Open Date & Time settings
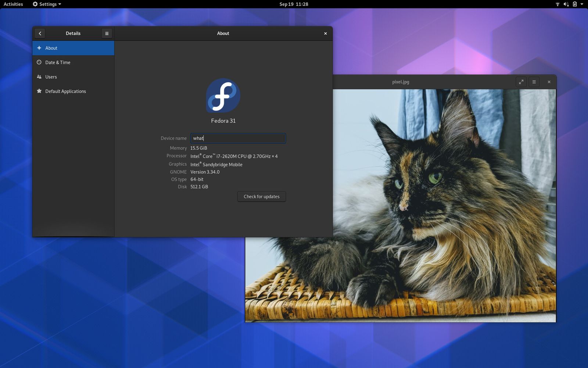588x368 pixels. click(58, 62)
